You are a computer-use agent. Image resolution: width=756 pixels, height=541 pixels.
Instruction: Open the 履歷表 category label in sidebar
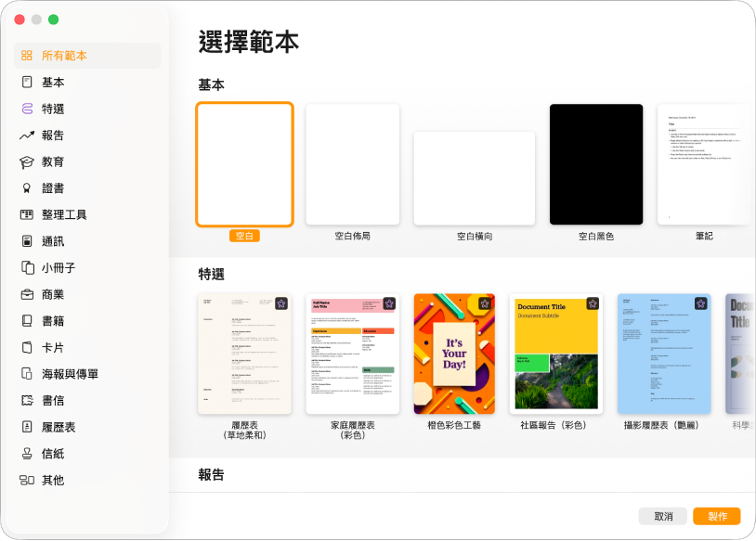tap(59, 427)
